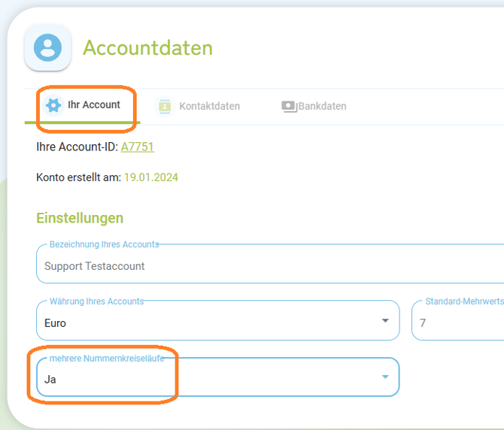Click the account avatar icon beside Accountdaten
This screenshot has width=504, height=430.
tap(48, 47)
